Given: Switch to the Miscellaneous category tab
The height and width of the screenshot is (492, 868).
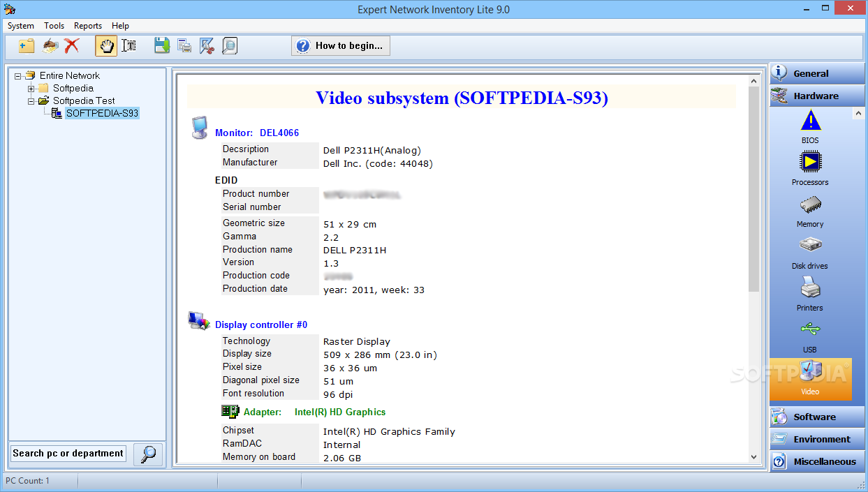Looking at the screenshot, I should coord(817,461).
